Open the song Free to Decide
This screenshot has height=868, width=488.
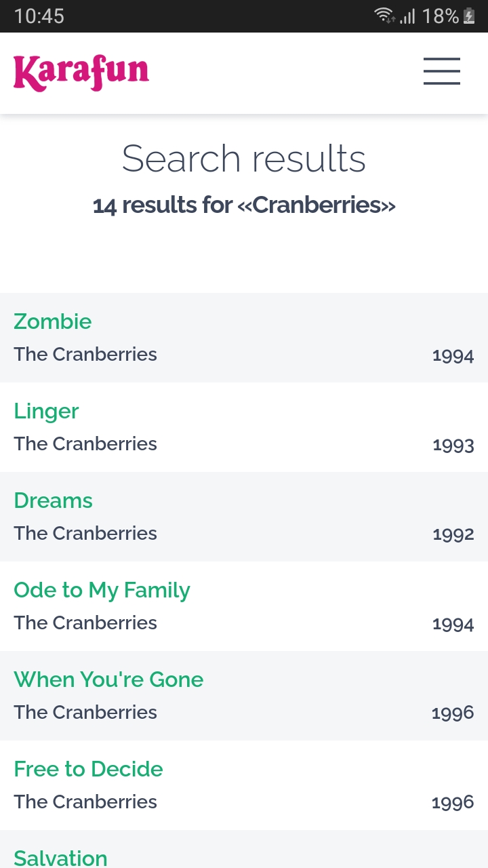pos(88,769)
